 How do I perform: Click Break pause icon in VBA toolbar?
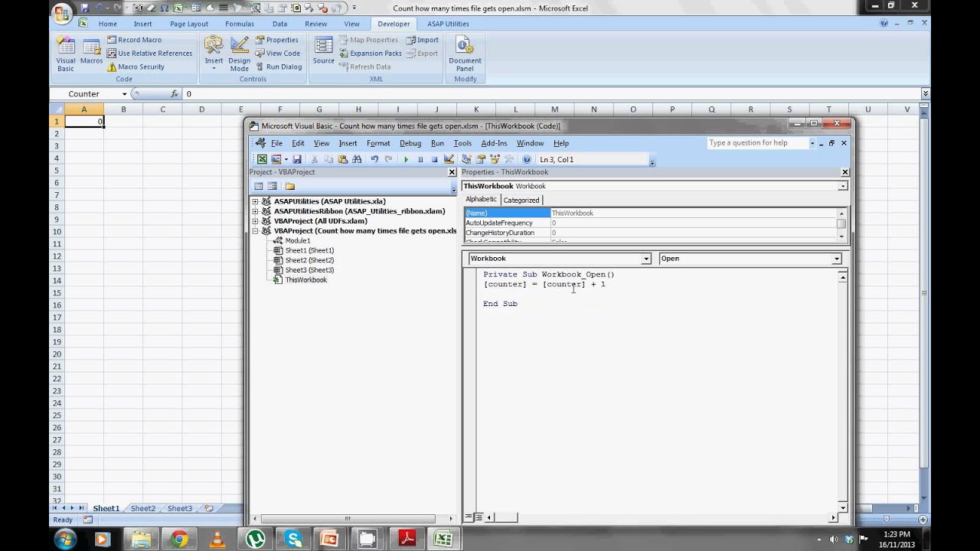pyautogui.click(x=420, y=159)
